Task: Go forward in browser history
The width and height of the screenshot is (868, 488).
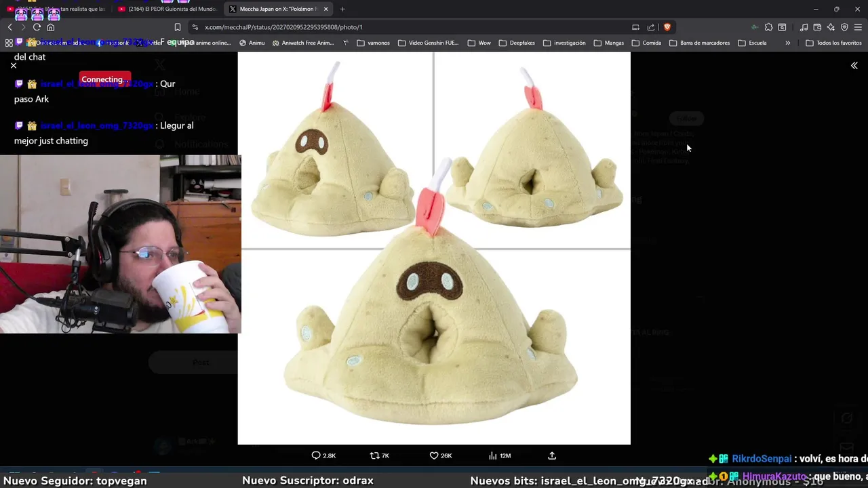Action: pos(23,27)
